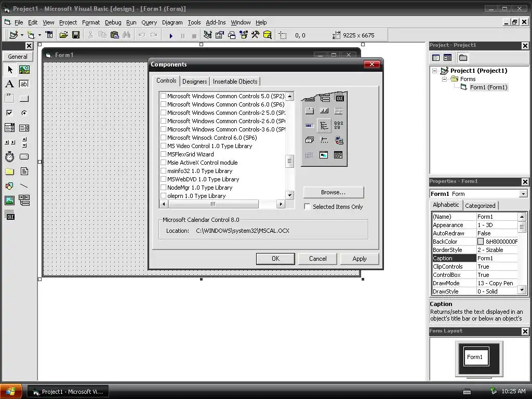The image size is (532, 399).
Task: Open Add Project dropdown arrow in toolbar
Action: click(22, 35)
